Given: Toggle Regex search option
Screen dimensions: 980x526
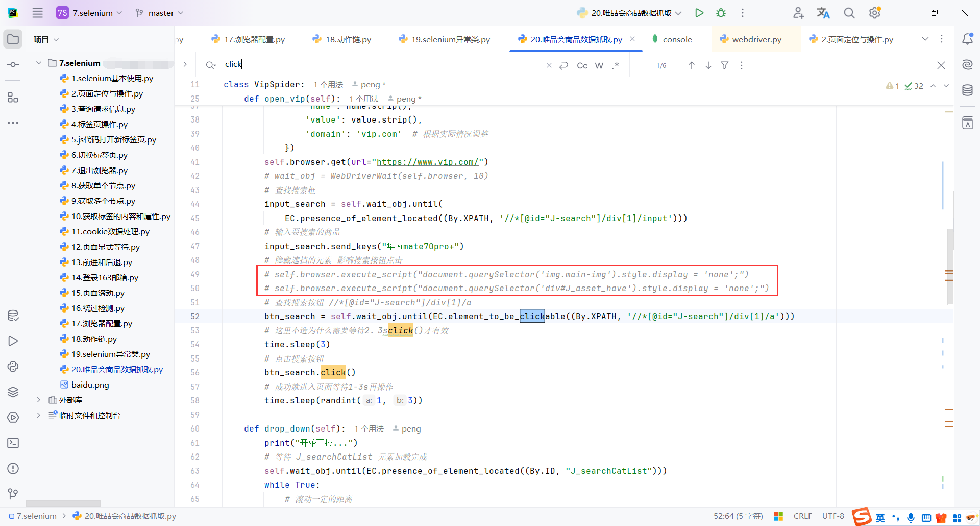Looking at the screenshot, I should pos(616,65).
